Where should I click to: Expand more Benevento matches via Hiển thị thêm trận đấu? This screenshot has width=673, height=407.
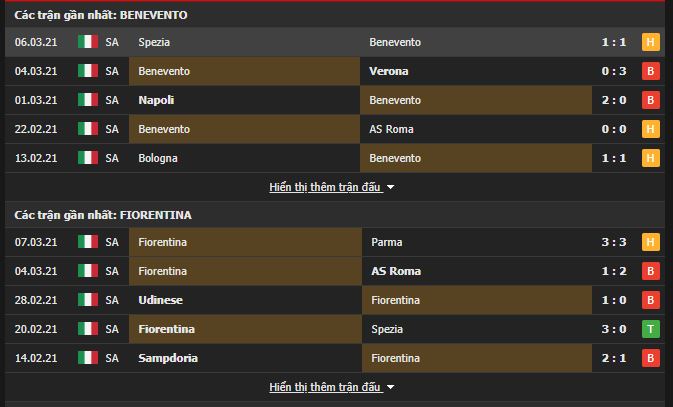[x=325, y=187]
